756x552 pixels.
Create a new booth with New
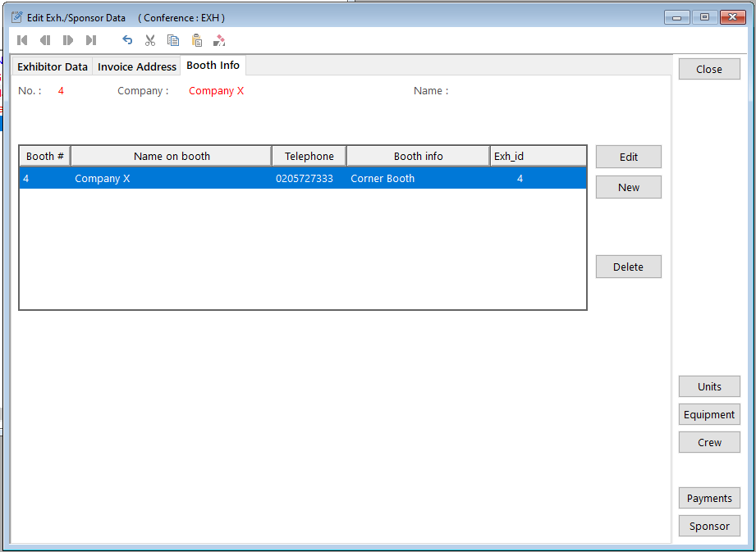(628, 188)
